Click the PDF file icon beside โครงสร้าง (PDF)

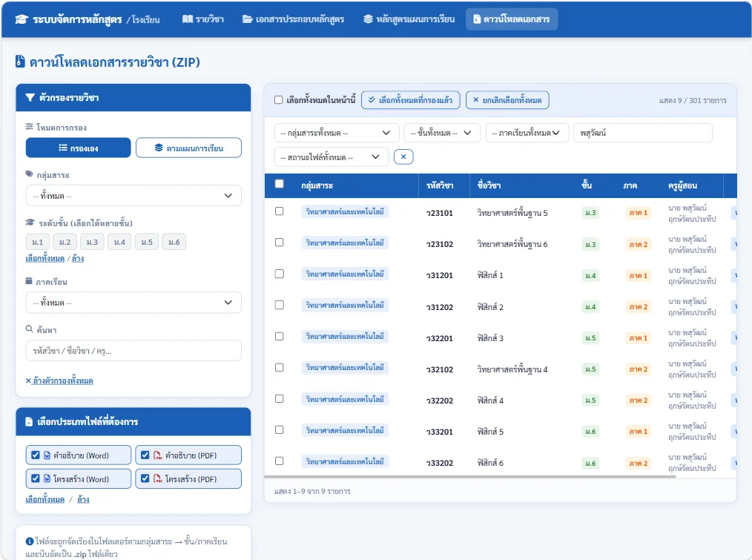(x=157, y=478)
